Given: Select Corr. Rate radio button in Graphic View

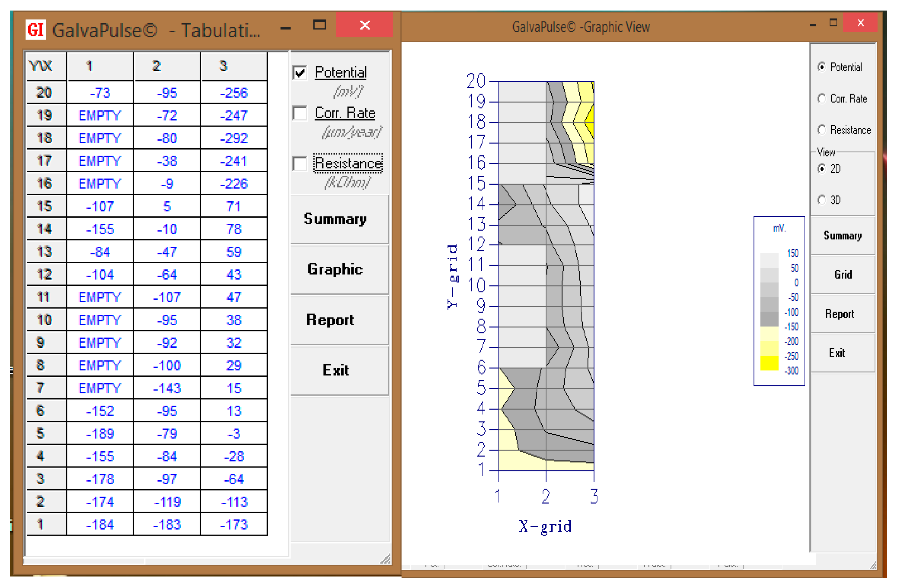Looking at the screenshot, I should tap(822, 99).
